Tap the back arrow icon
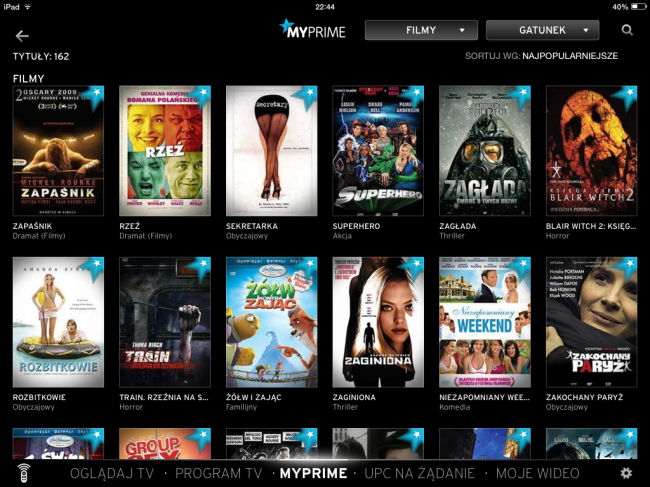 coord(22,36)
